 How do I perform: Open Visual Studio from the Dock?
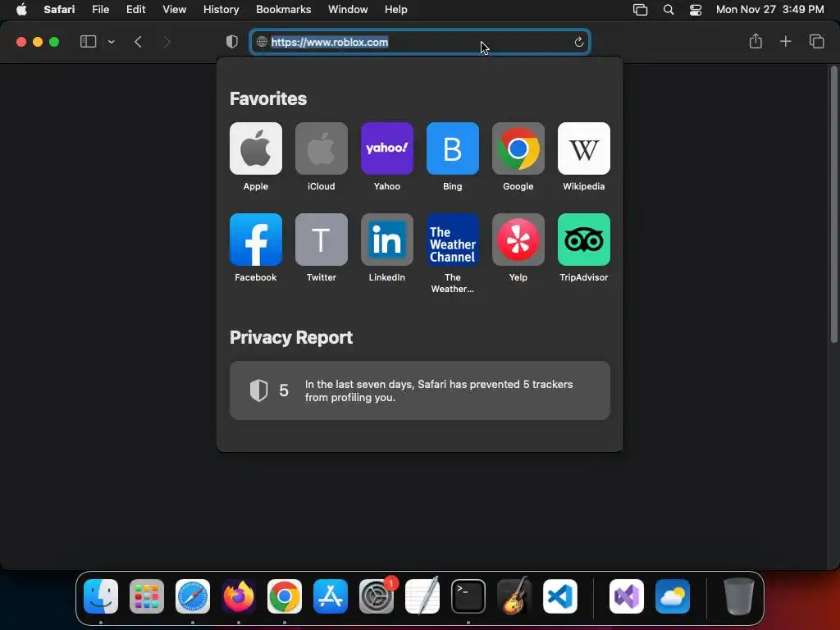[x=627, y=596]
